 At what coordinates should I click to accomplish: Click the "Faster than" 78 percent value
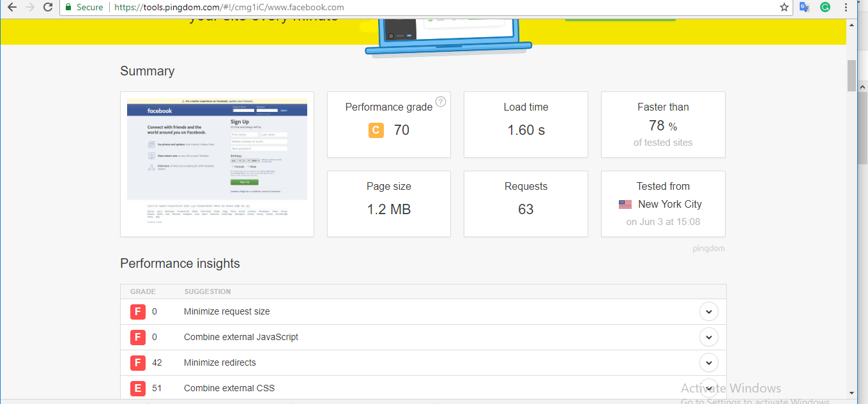tap(663, 126)
